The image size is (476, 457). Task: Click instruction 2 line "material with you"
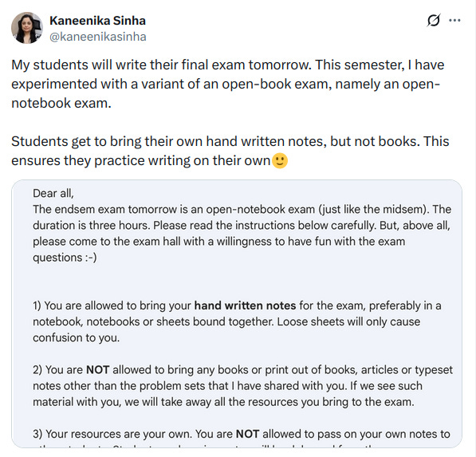tap(223, 402)
